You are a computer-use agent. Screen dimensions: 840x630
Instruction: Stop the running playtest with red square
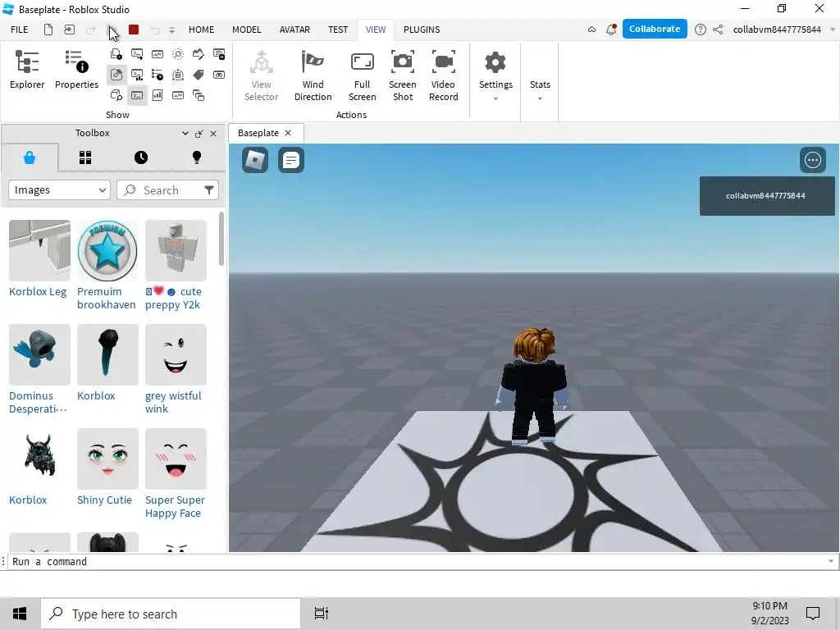coord(134,30)
